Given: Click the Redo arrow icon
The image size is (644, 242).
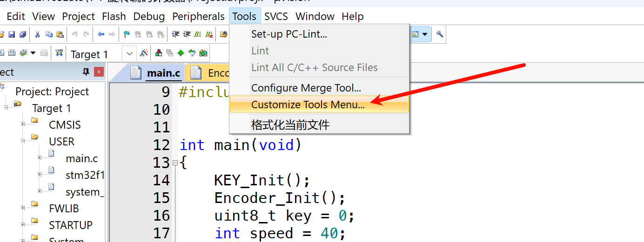Looking at the screenshot, I should 86,34.
